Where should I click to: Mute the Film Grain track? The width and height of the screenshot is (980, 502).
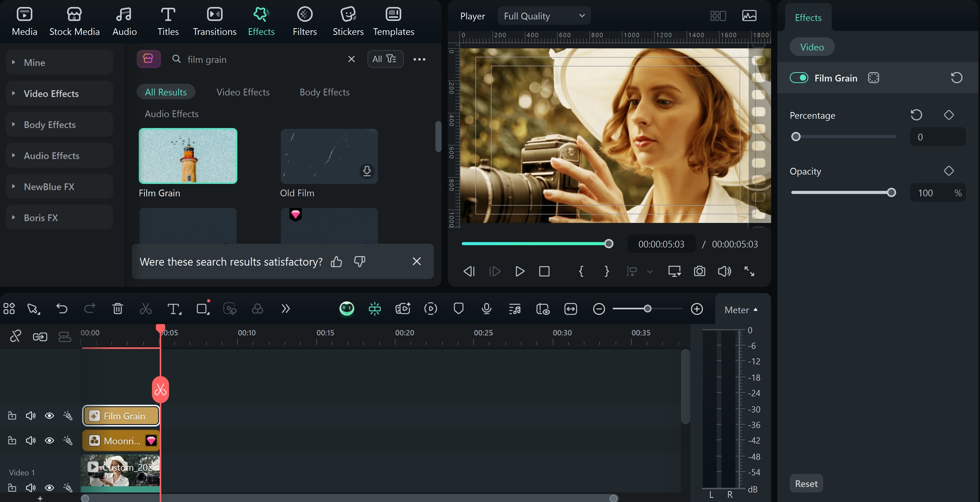coord(31,416)
